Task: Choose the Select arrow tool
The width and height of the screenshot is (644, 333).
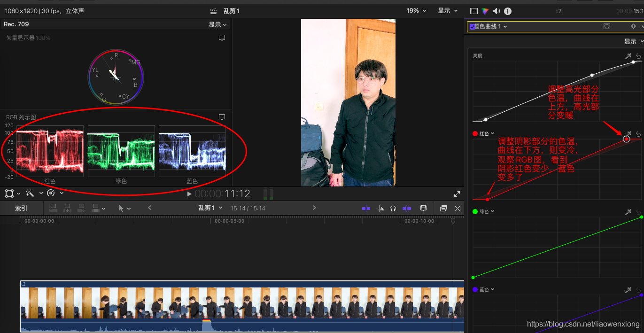Action: tap(121, 208)
